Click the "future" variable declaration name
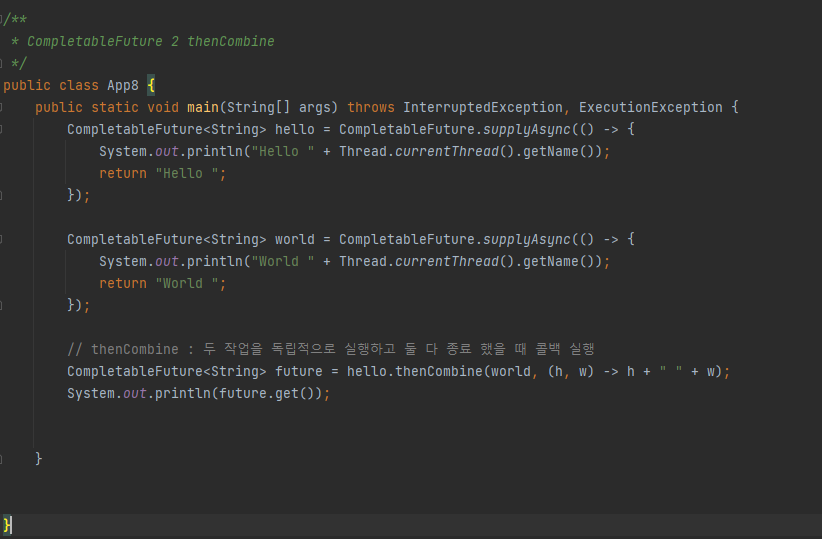Viewport: 822px width, 539px height. pyautogui.click(x=299, y=372)
